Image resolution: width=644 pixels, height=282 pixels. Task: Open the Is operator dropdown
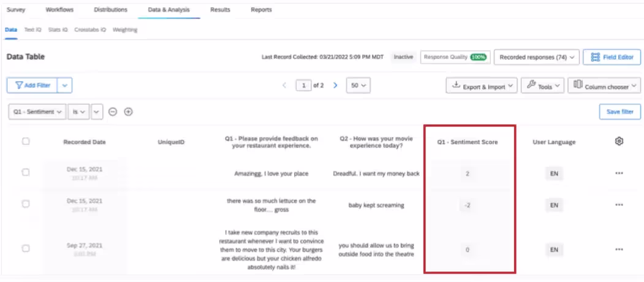pyautogui.click(x=78, y=112)
